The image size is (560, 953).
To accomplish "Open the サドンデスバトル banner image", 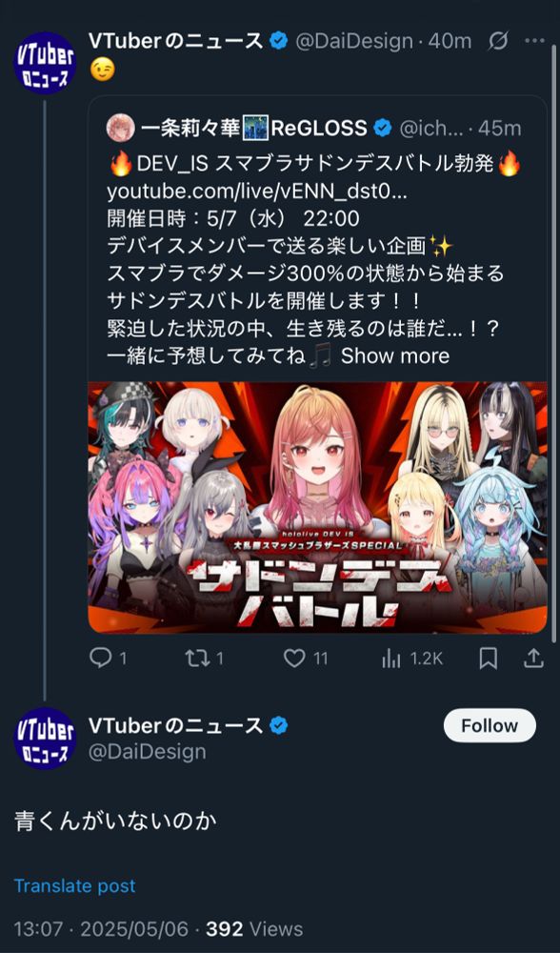I will coord(318,507).
